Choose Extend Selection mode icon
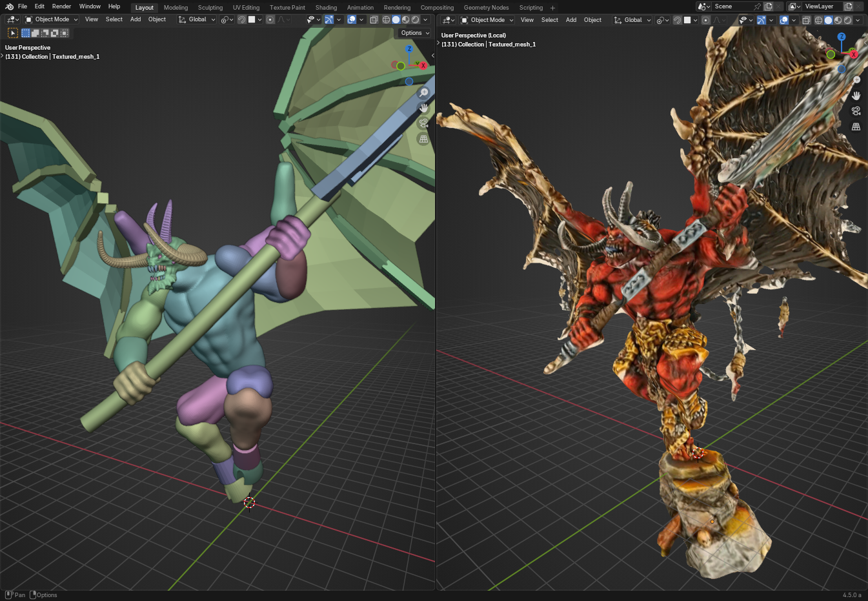868x601 pixels. click(x=35, y=33)
